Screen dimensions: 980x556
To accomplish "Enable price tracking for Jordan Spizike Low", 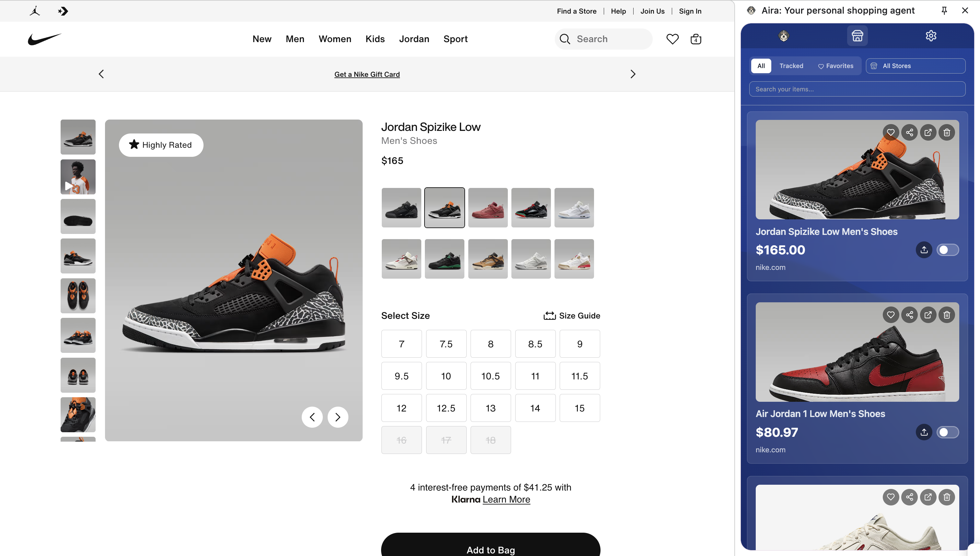I will [x=947, y=250].
